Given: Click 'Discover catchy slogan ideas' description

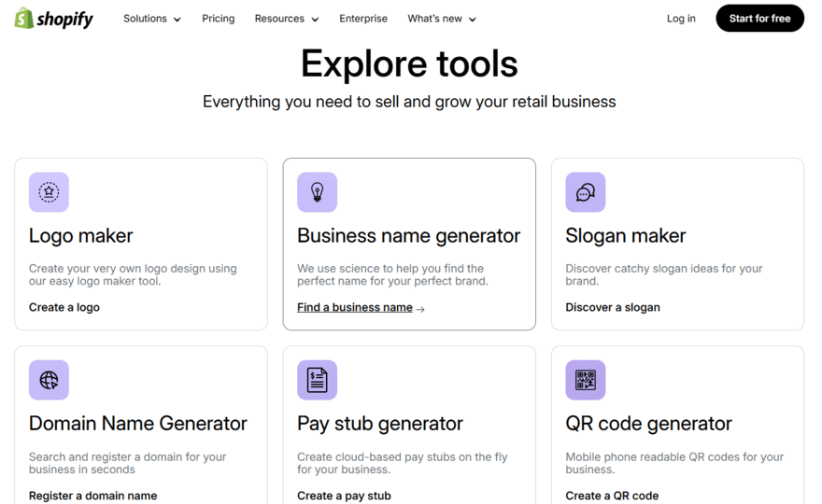Looking at the screenshot, I should 664,274.
